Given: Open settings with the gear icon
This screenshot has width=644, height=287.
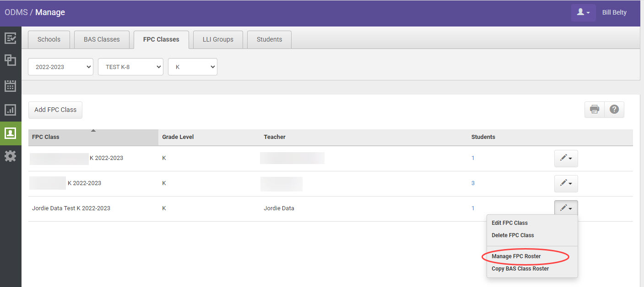Looking at the screenshot, I should [11, 156].
